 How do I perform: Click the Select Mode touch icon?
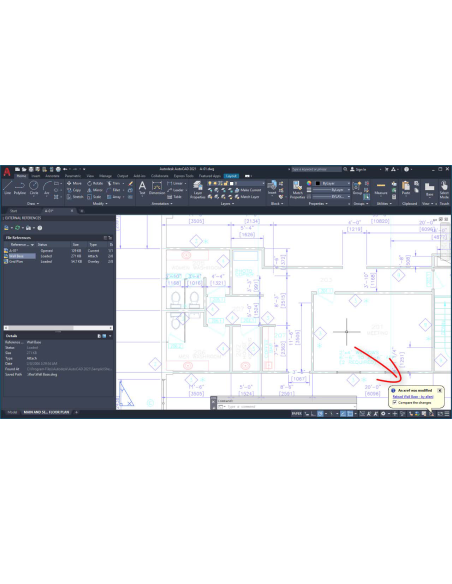tap(444, 189)
